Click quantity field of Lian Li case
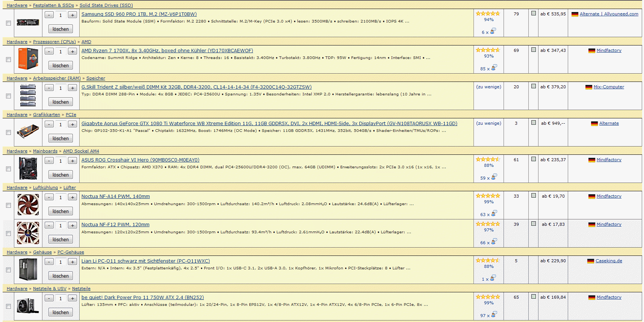The image size is (644, 322). pyautogui.click(x=60, y=262)
